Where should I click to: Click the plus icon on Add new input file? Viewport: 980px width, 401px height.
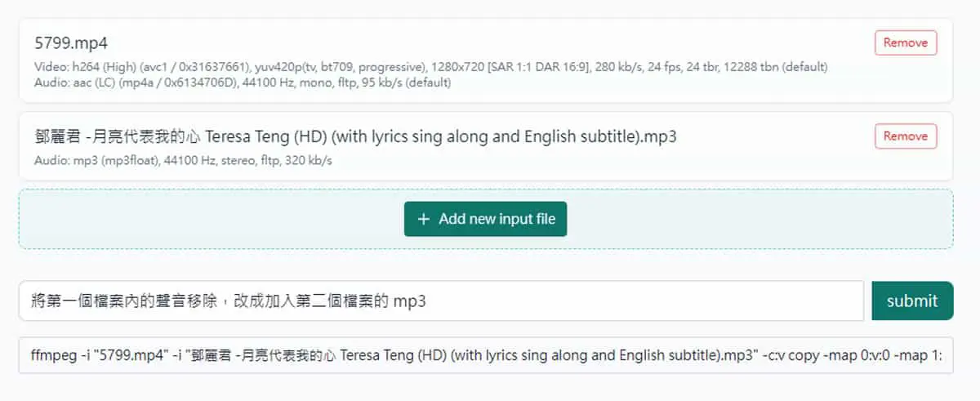423,219
